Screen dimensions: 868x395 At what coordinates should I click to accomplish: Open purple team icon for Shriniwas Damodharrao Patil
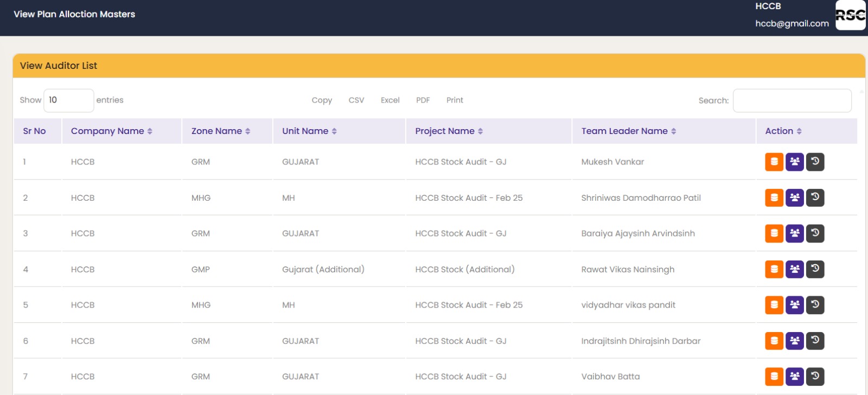point(795,197)
